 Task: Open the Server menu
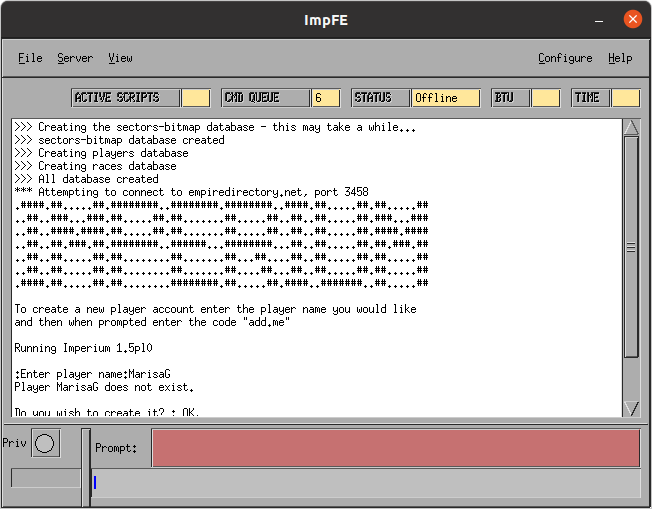[x=75, y=58]
